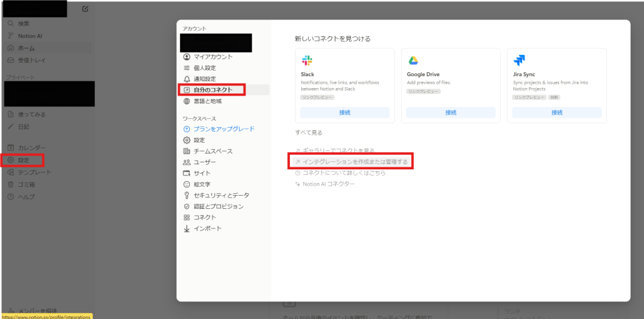The width and height of the screenshot is (644, 319).
Task: Select 自分のコネクト in settings menu
Action: 216,90
